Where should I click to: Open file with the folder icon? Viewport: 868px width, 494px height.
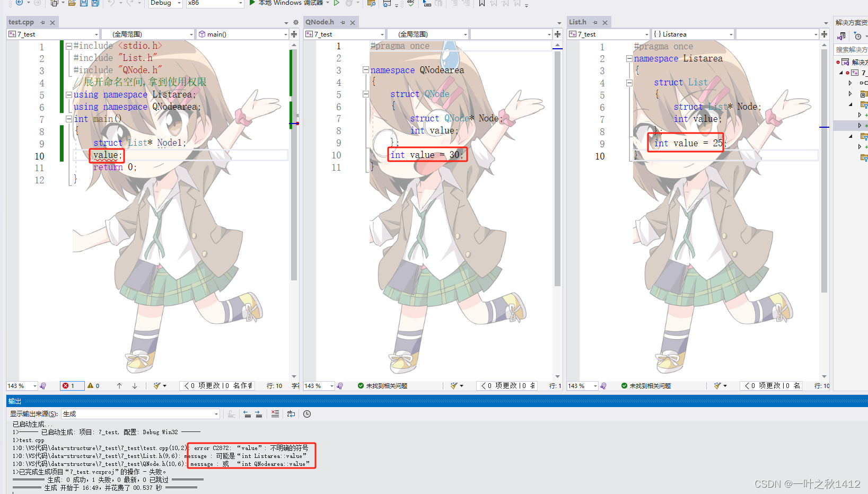coord(72,3)
